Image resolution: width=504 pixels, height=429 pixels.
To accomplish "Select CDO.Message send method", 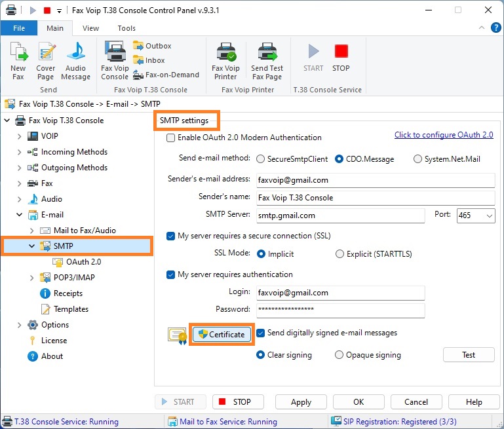I will click(339, 159).
